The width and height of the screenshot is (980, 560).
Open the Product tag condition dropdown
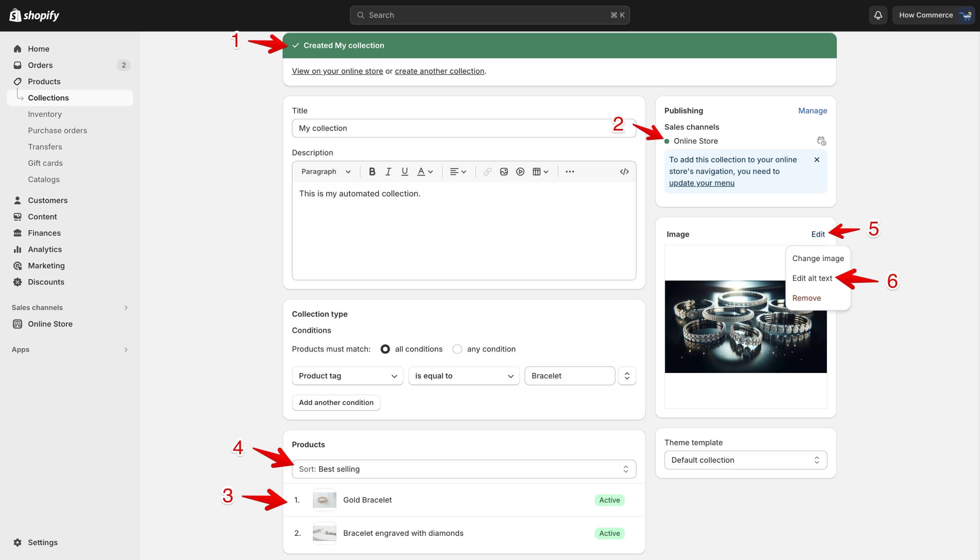[347, 376]
